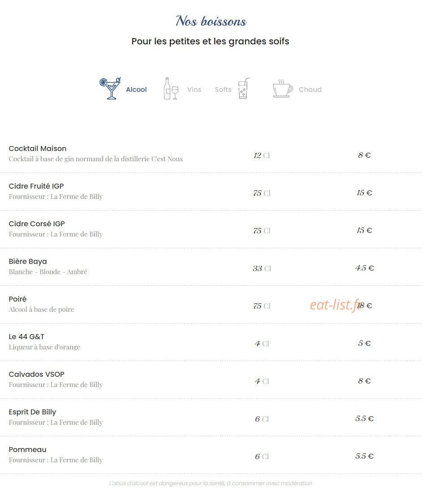Click the Nos boissons heading

211,21
